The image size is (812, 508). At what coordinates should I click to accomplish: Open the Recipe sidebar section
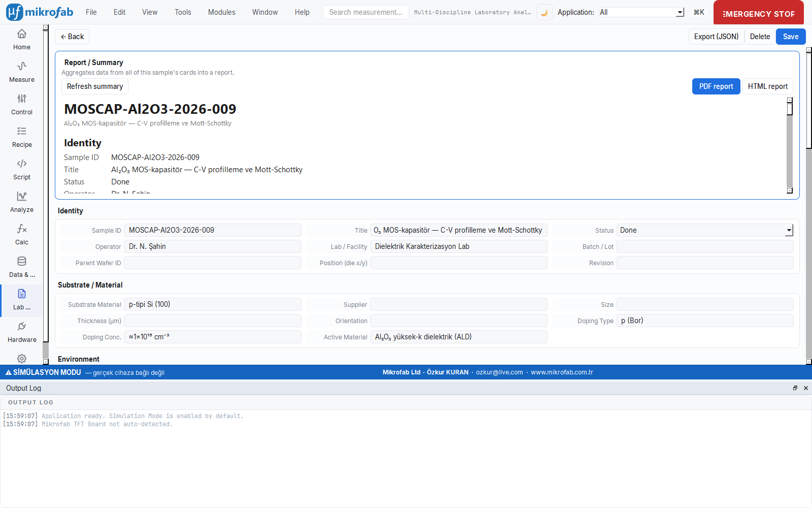[22, 138]
